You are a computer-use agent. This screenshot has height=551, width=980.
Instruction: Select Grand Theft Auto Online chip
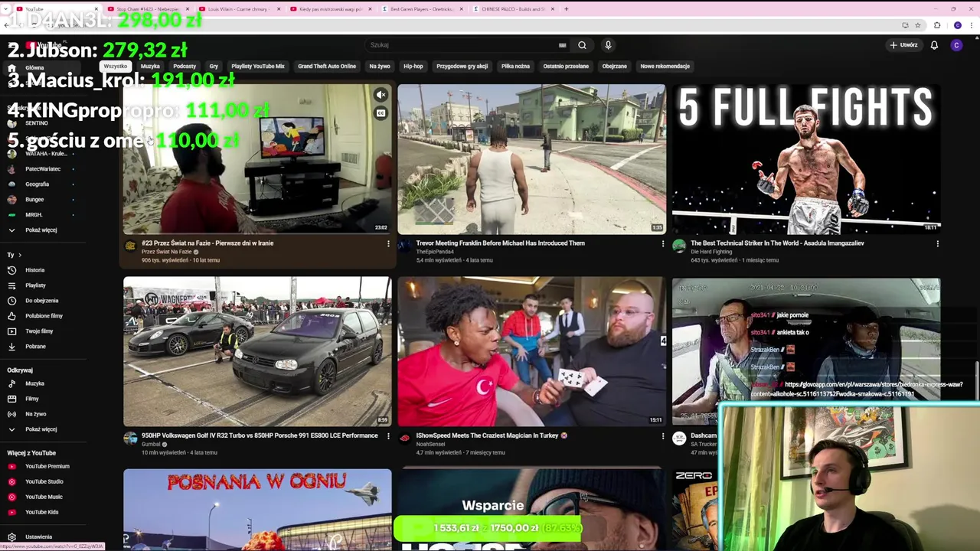tap(327, 67)
